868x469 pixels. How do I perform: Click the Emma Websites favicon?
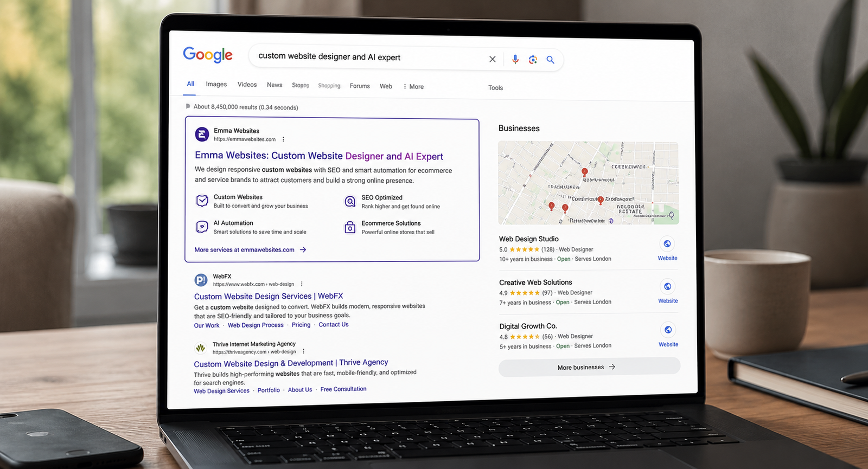point(202,134)
